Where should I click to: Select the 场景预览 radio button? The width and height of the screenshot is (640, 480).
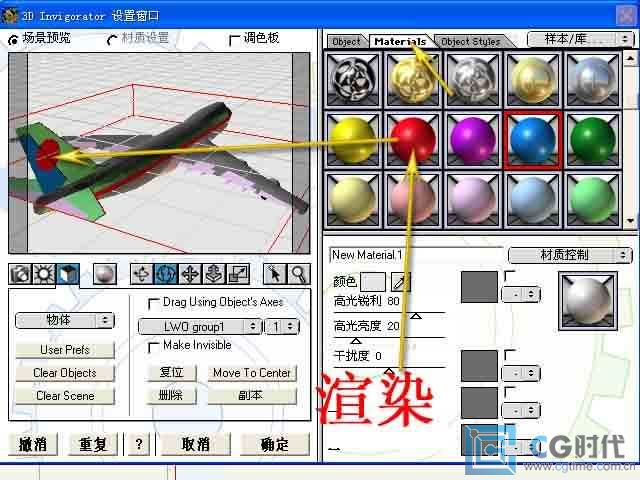click(13, 40)
